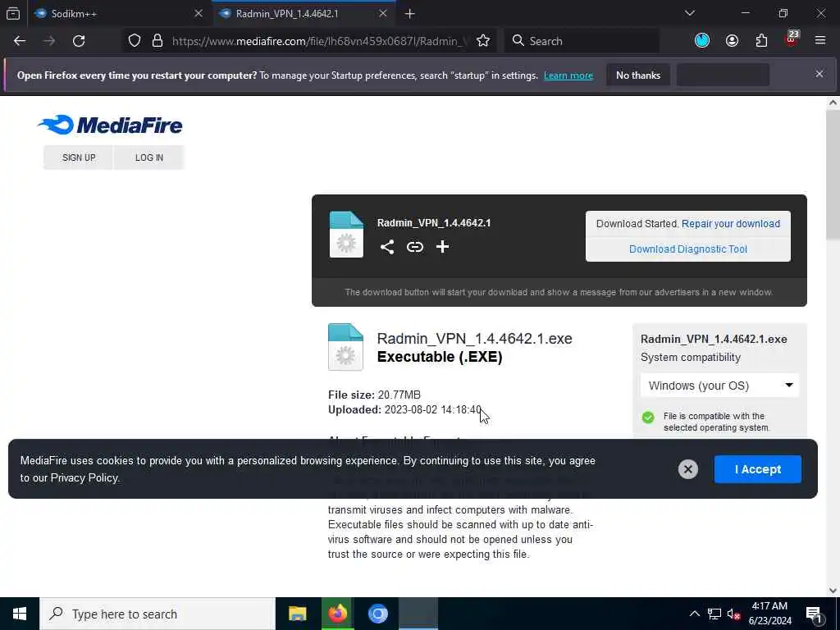The image size is (840, 630).
Task: Click the taskbar clock showing 4:17 AM
Action: [x=769, y=614]
